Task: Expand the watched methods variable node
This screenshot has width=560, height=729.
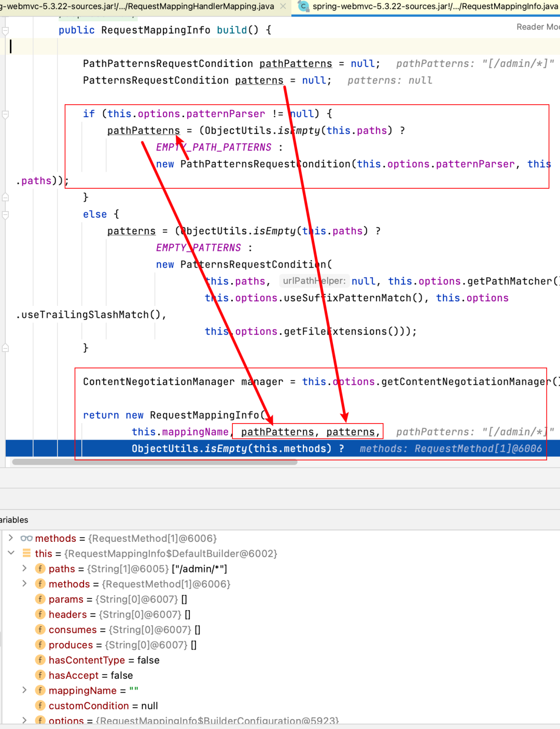Action: pos(11,538)
